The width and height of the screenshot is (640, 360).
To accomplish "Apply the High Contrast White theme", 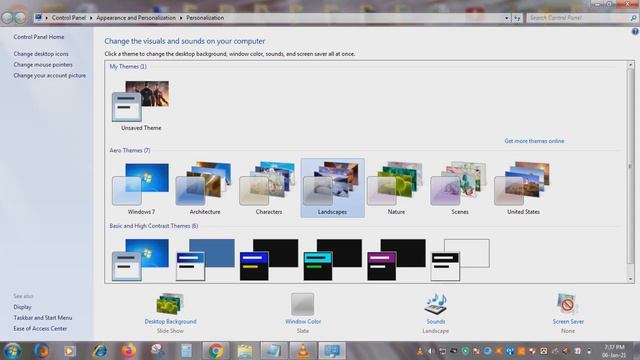I will pos(460,260).
